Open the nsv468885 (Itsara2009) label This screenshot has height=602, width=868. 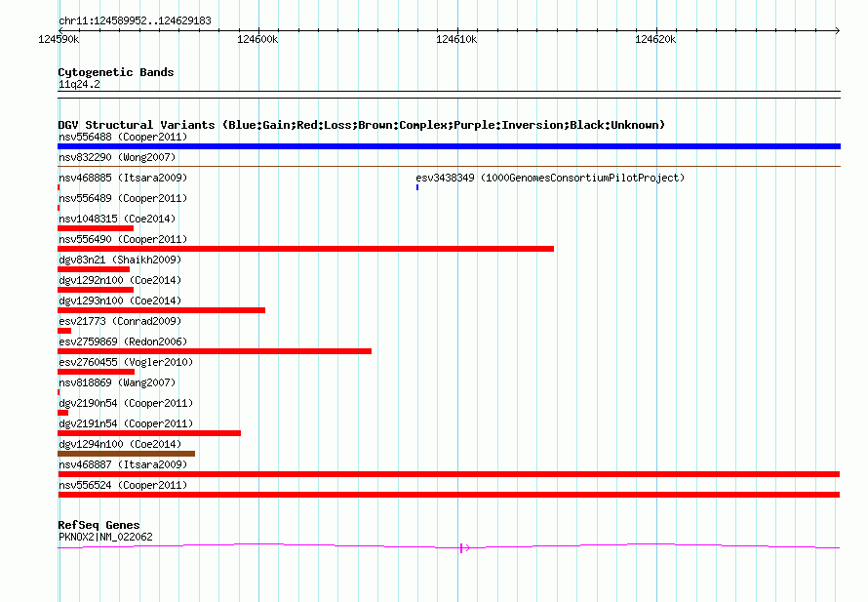(123, 178)
